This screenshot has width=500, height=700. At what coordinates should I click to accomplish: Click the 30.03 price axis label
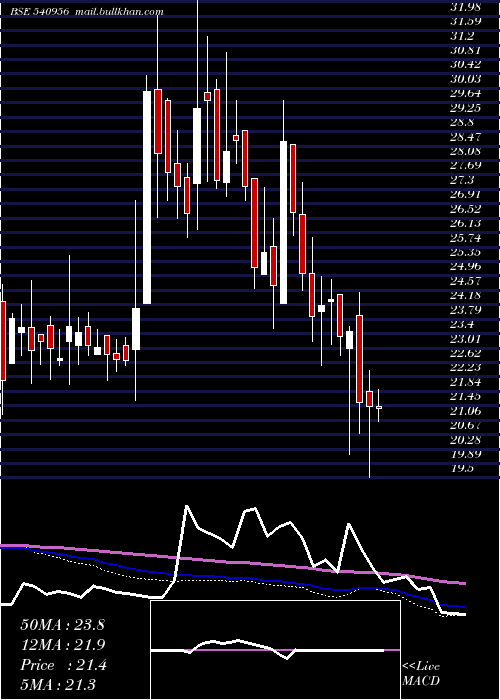[466, 79]
